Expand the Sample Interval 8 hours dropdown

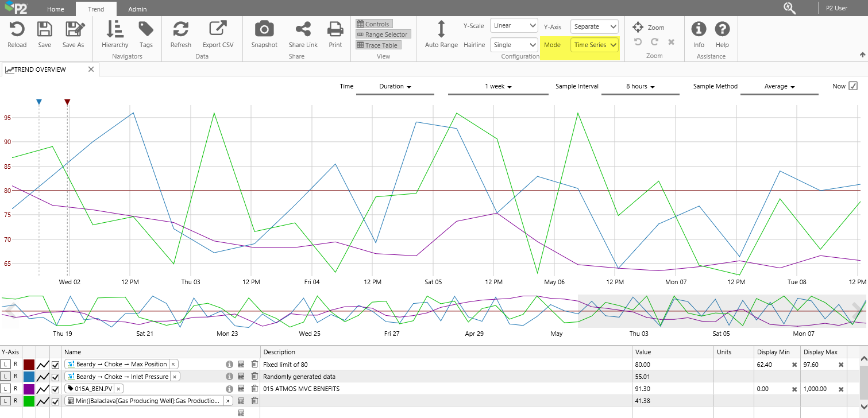[x=640, y=87]
